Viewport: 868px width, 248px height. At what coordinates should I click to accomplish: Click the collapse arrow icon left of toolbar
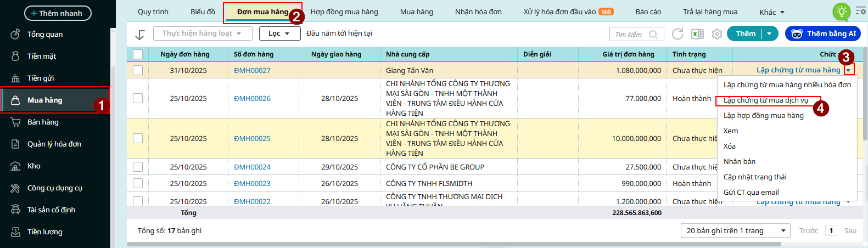(140, 35)
